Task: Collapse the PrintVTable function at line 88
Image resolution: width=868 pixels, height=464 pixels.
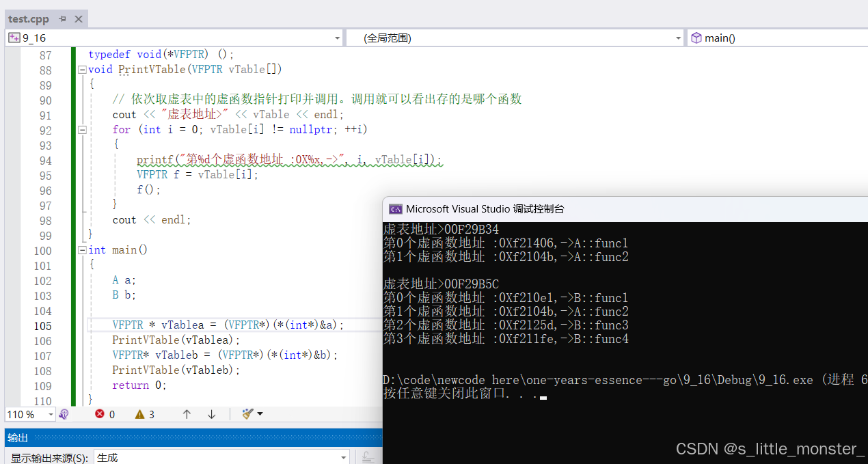Action: tap(82, 70)
